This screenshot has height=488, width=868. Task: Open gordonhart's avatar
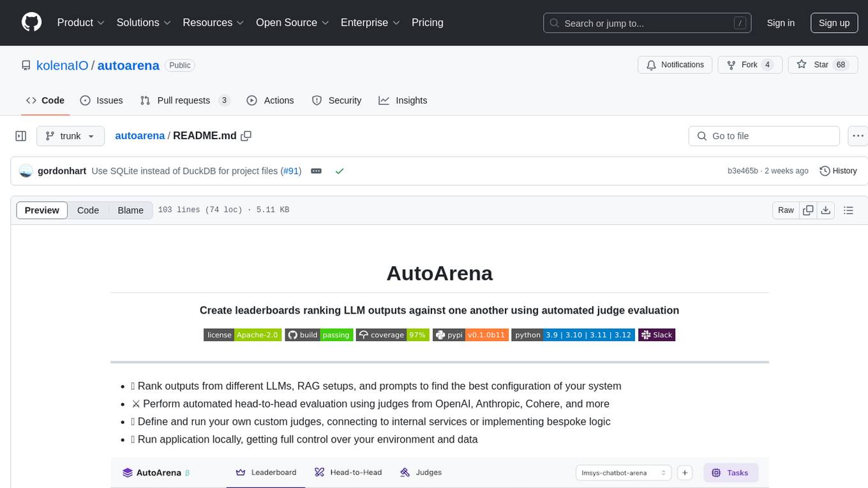26,171
